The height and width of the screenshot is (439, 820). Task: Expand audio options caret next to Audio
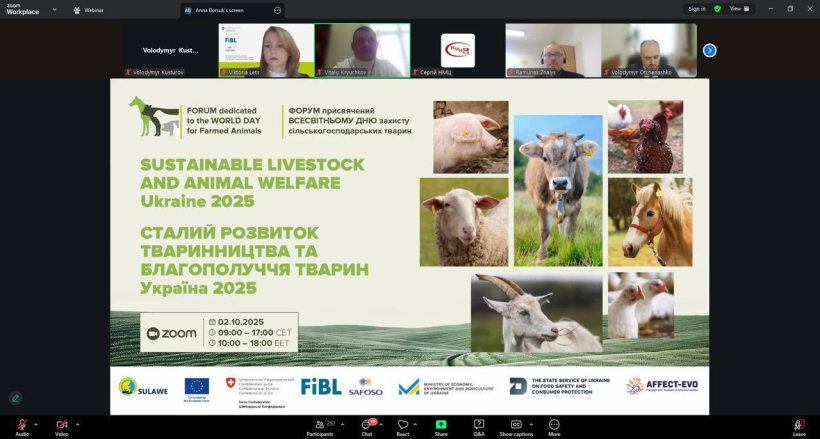coord(37,423)
